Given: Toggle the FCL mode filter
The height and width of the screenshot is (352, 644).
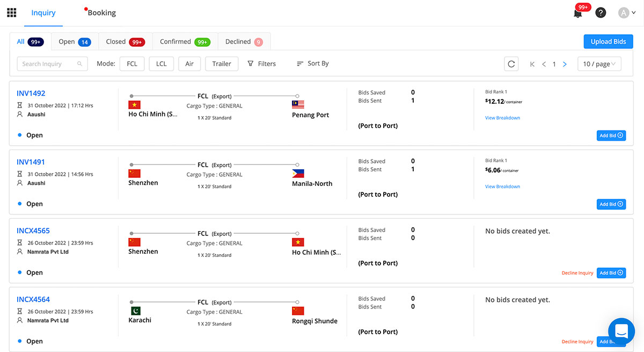Looking at the screenshot, I should (x=132, y=63).
